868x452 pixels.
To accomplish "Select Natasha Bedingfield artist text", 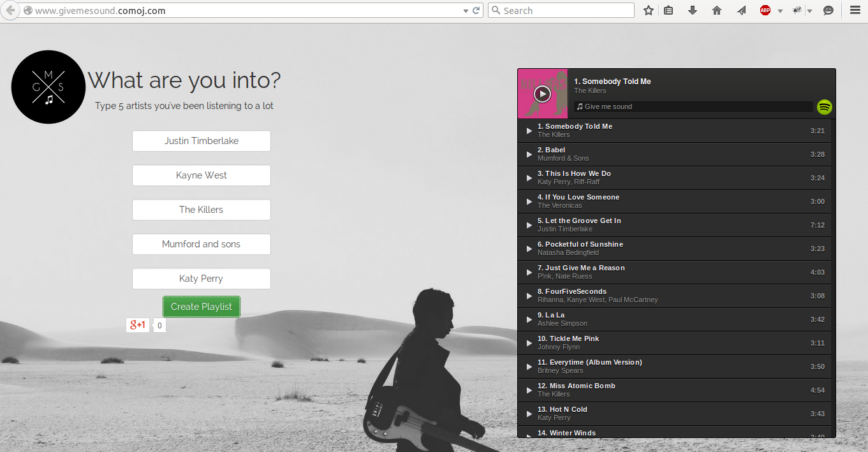I will (568, 252).
